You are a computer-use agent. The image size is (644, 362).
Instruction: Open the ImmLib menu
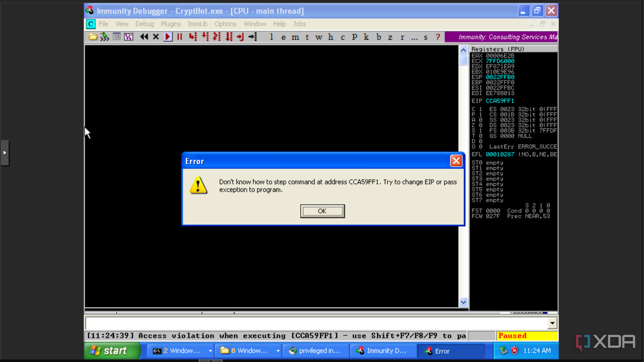point(197,24)
